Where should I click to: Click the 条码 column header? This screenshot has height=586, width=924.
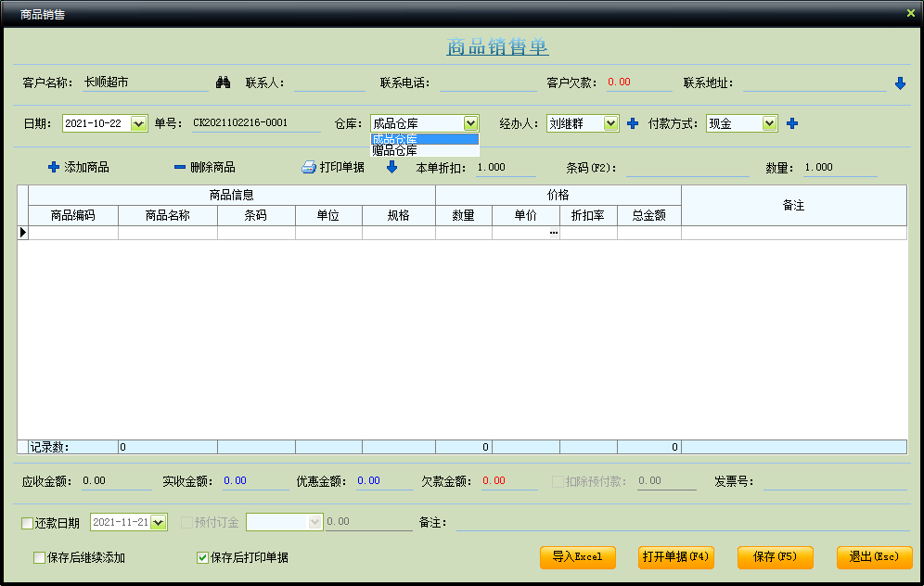click(x=256, y=215)
